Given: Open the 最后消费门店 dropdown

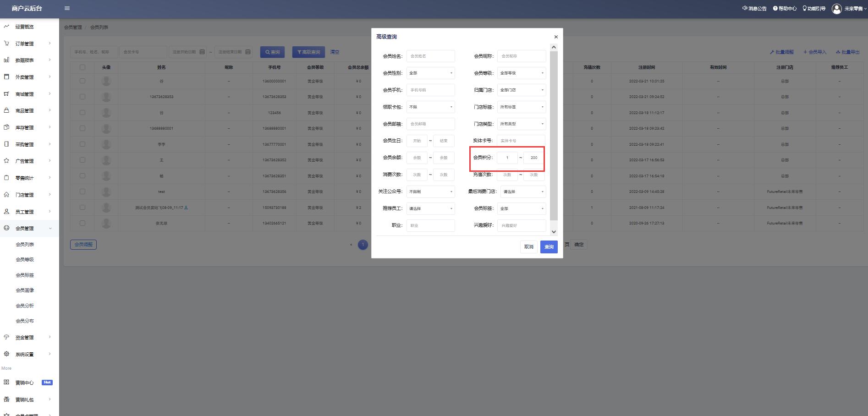Looking at the screenshot, I should pyautogui.click(x=523, y=192).
